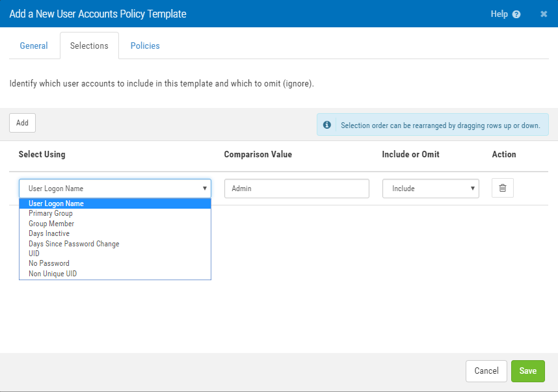Open the Policies tab
This screenshot has width=558, height=392.
click(x=145, y=46)
